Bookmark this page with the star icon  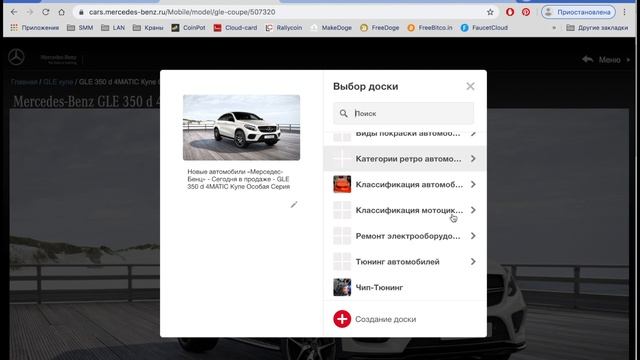coord(490,12)
